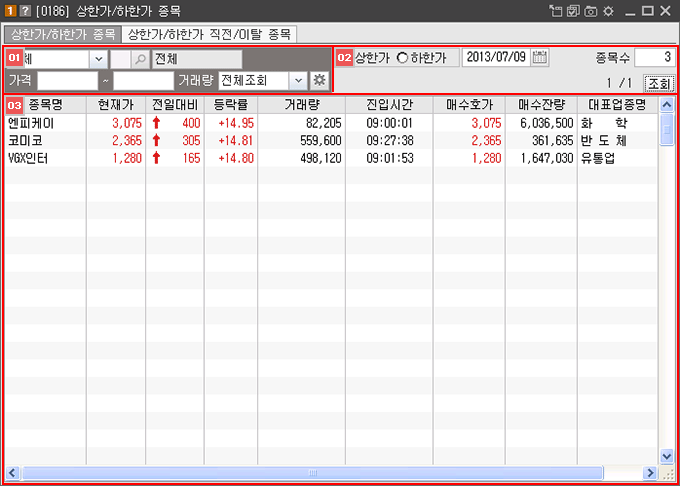Sort by 등락률 column header
The height and width of the screenshot is (486, 680).
click(x=231, y=105)
